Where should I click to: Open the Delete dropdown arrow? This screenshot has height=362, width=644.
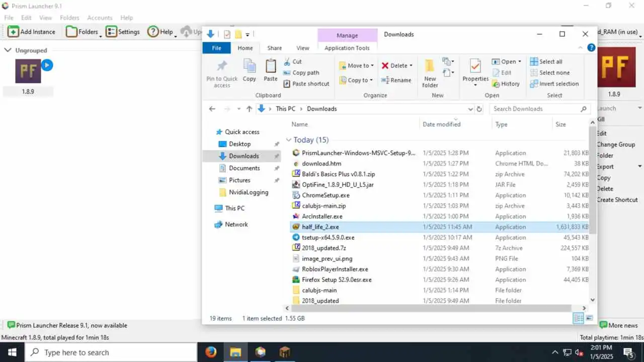pos(411,65)
